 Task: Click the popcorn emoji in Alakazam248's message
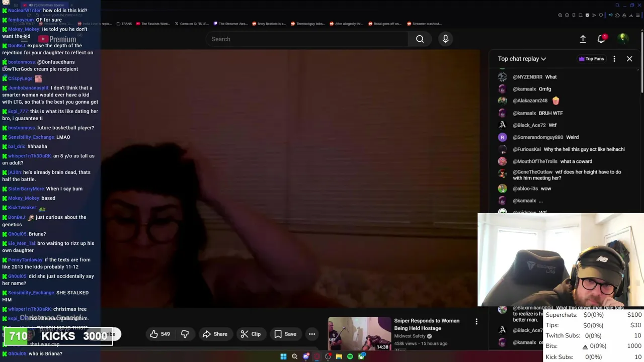pos(555,101)
